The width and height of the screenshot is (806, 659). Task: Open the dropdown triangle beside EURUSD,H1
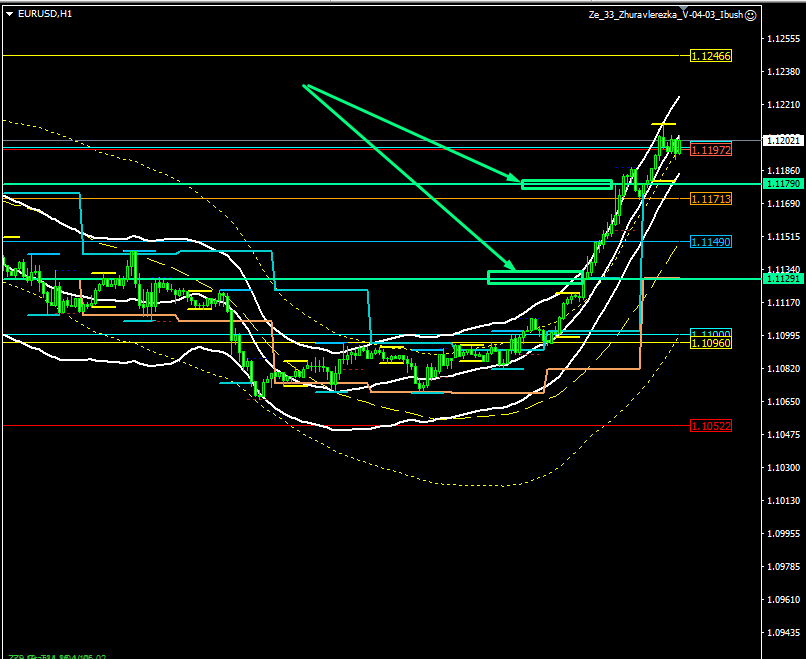pyautogui.click(x=10, y=14)
